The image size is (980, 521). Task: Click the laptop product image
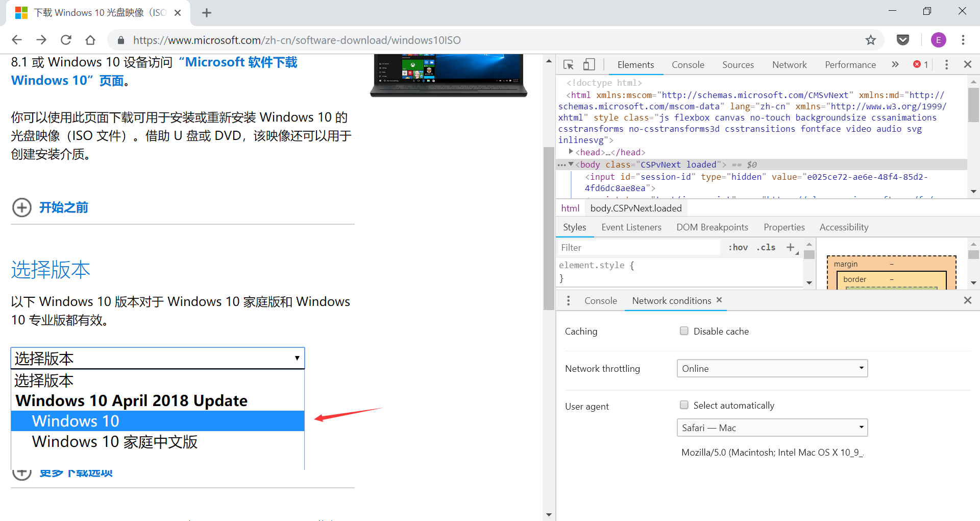point(449,76)
